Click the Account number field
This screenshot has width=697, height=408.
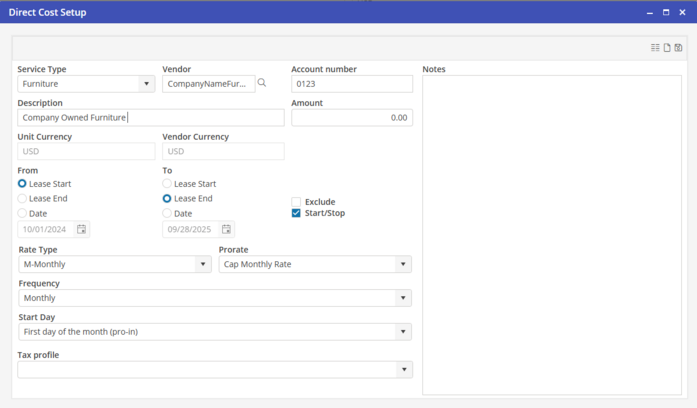click(351, 84)
